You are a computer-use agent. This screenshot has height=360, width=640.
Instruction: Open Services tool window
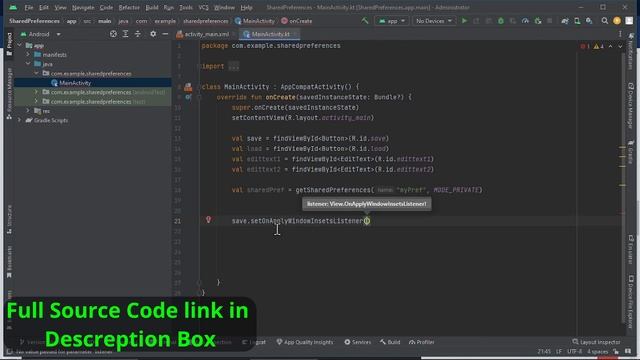pyautogui.click(x=358, y=342)
